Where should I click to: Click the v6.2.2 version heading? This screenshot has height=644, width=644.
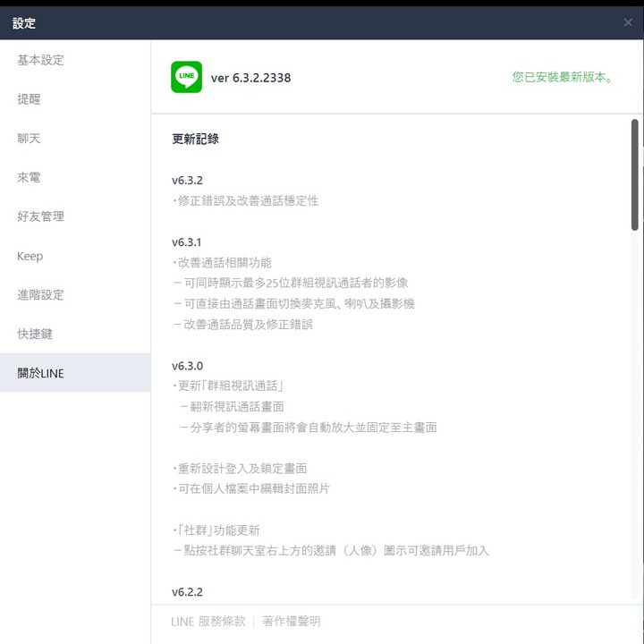click(187, 592)
